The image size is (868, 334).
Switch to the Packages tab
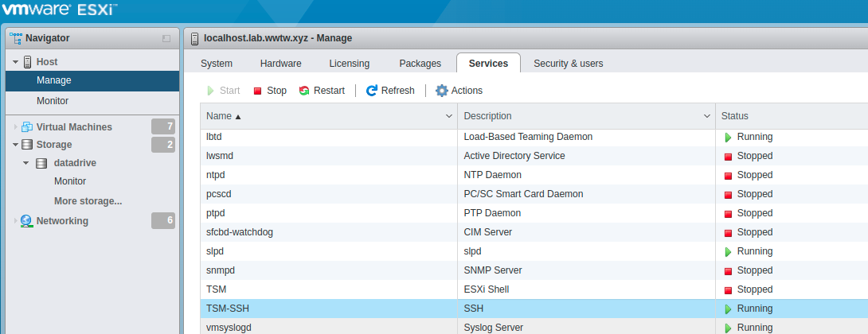click(x=420, y=64)
